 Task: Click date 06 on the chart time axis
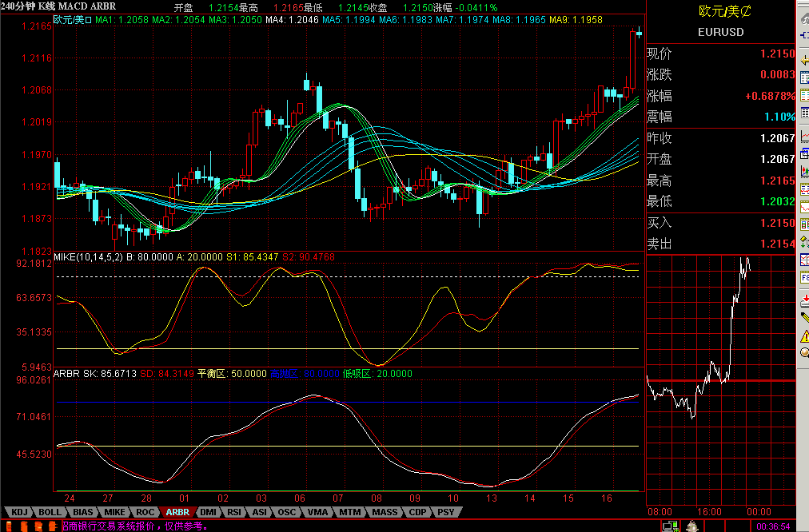[299, 498]
